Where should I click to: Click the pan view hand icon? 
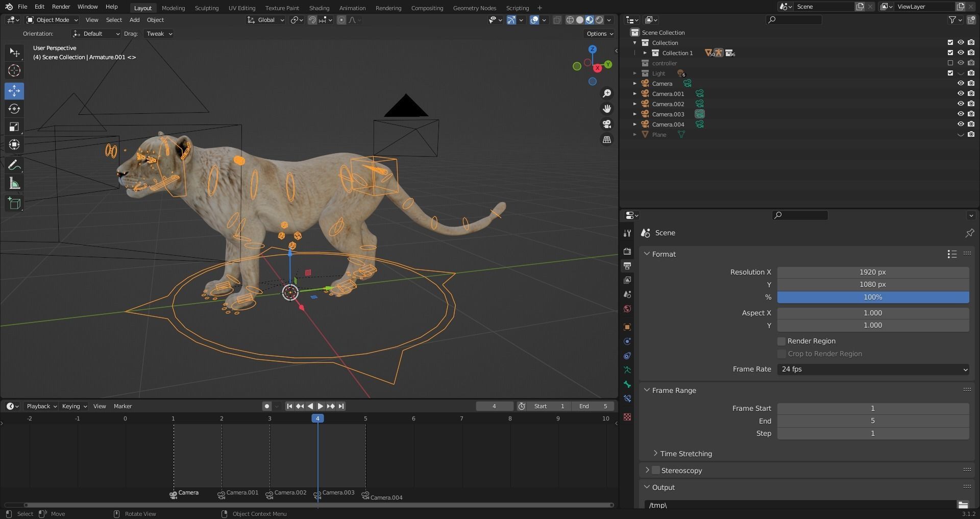(607, 109)
